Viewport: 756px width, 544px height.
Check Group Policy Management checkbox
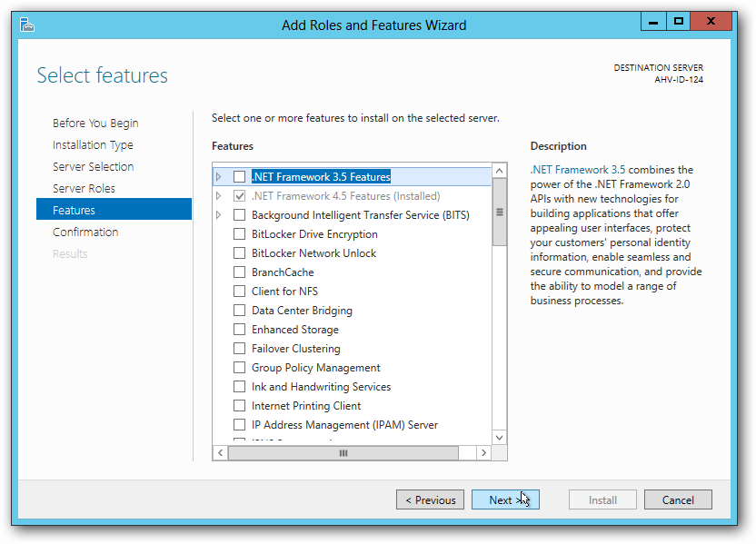click(x=239, y=368)
